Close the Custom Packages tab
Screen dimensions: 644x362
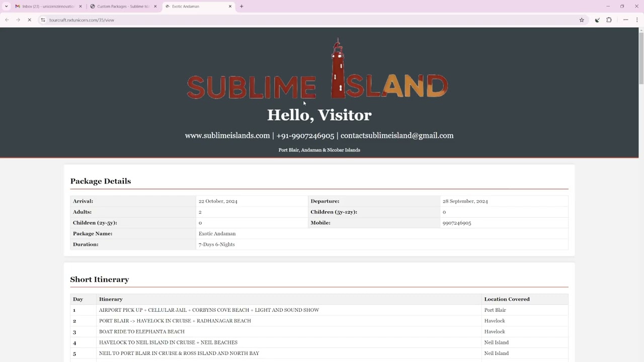click(155, 7)
